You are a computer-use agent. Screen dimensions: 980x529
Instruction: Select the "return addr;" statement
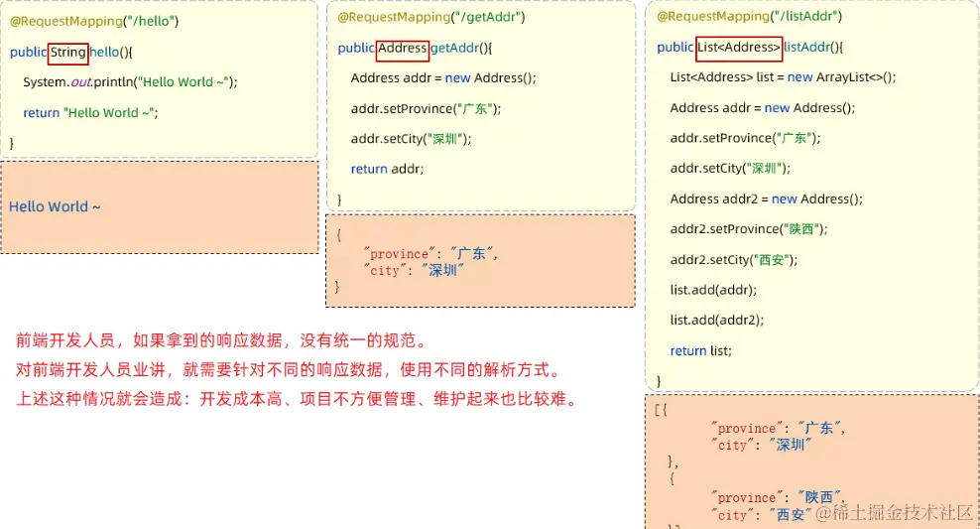tap(387, 169)
